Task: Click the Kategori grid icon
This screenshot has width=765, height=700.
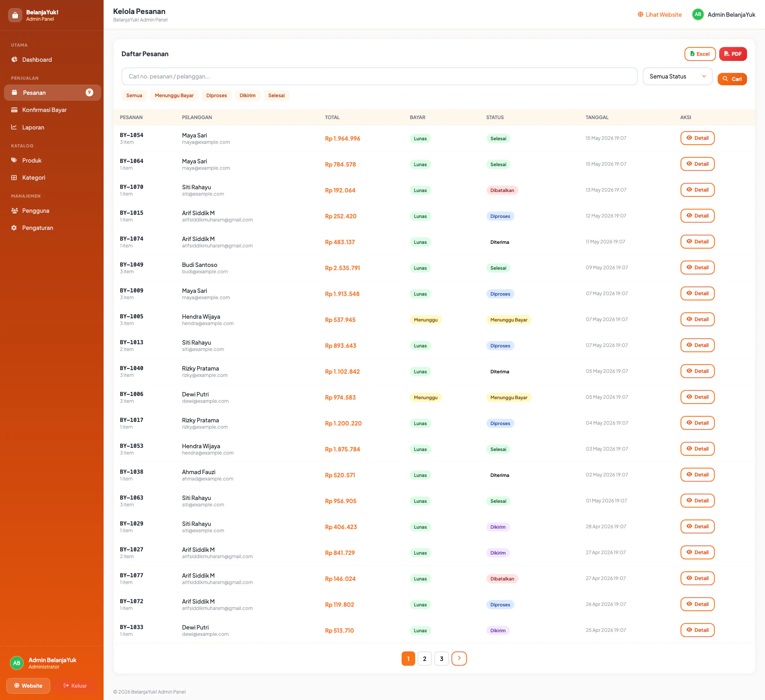Action: (x=14, y=177)
